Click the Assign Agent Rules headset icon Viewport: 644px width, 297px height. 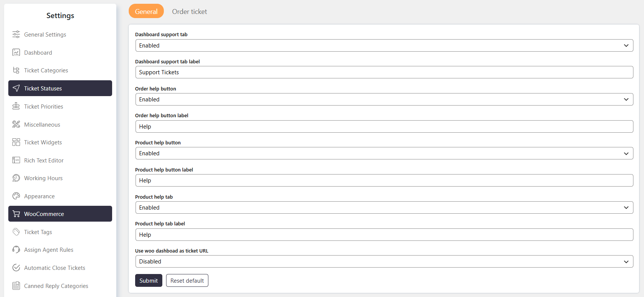(16, 250)
